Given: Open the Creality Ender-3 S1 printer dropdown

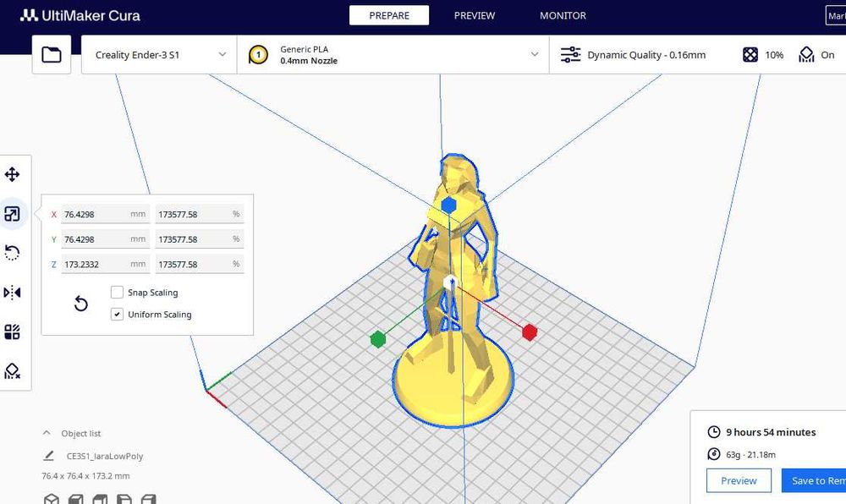Looking at the screenshot, I should tap(159, 54).
